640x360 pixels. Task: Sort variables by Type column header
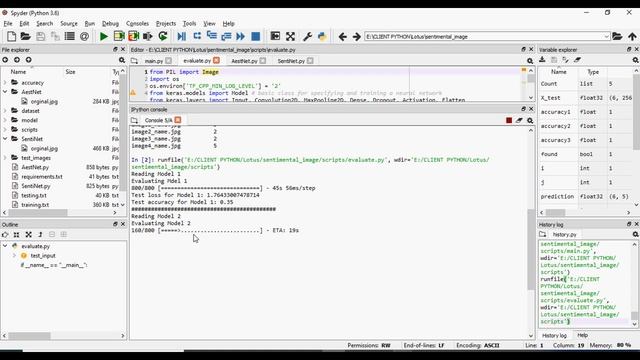[x=593, y=72]
